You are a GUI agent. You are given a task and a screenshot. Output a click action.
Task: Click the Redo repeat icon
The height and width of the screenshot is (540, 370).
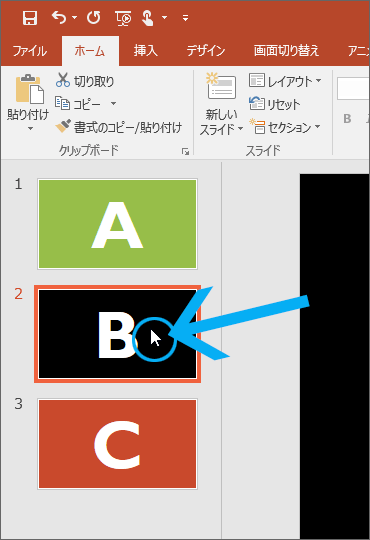click(94, 17)
